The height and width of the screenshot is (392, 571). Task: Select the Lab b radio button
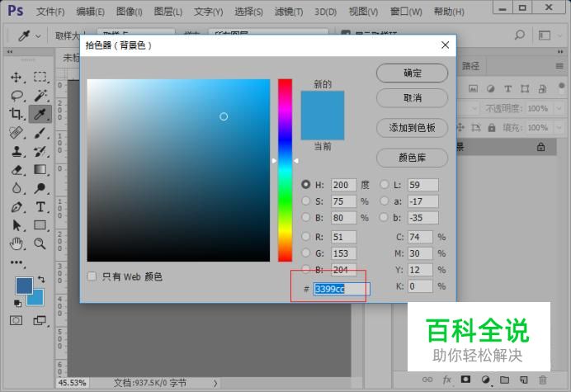click(x=384, y=217)
